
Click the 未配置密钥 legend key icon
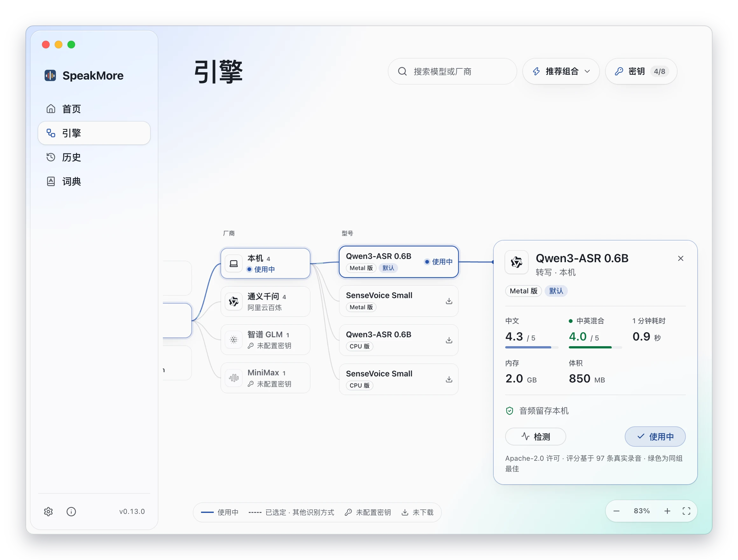348,512
